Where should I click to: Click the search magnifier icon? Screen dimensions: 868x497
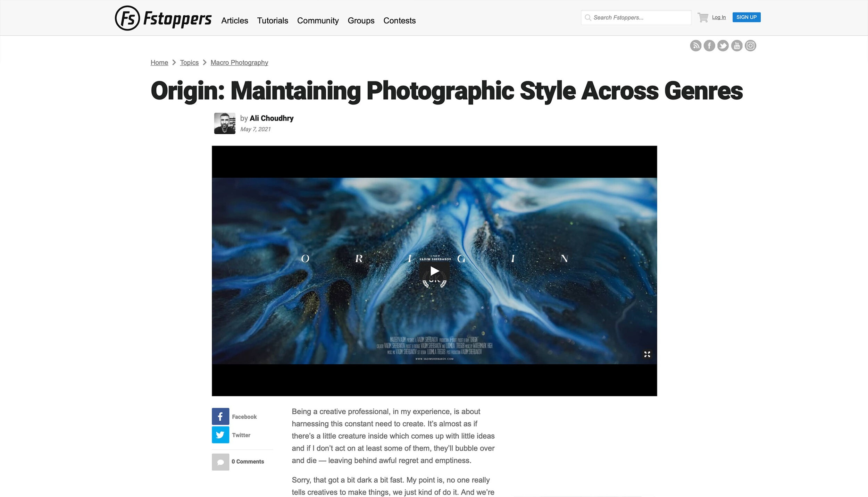click(587, 17)
